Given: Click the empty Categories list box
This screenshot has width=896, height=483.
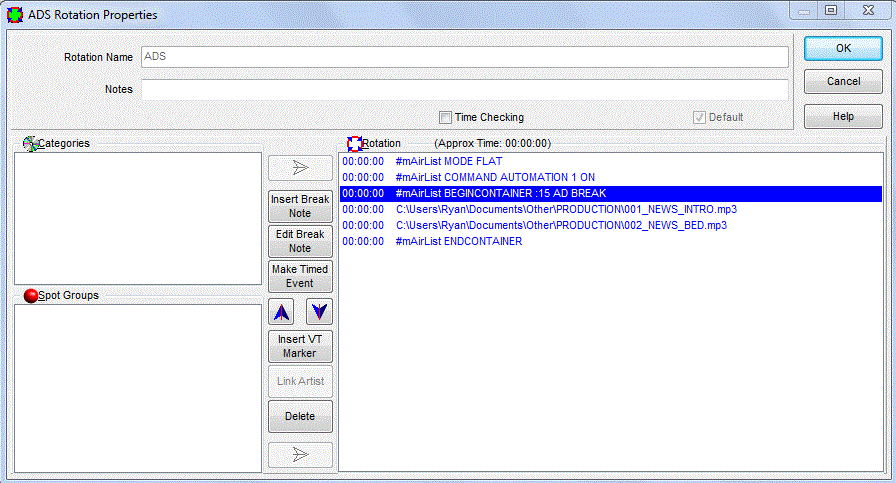Looking at the screenshot, I should tap(138, 218).
